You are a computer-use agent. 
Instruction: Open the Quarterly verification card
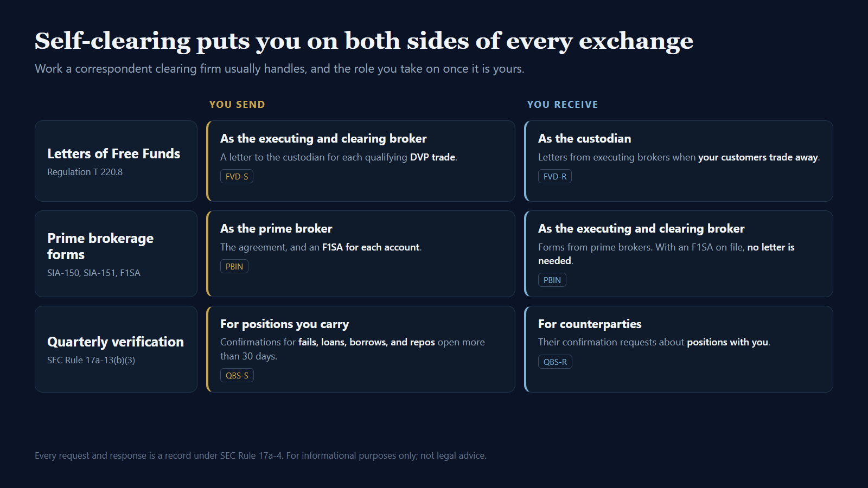tap(116, 349)
